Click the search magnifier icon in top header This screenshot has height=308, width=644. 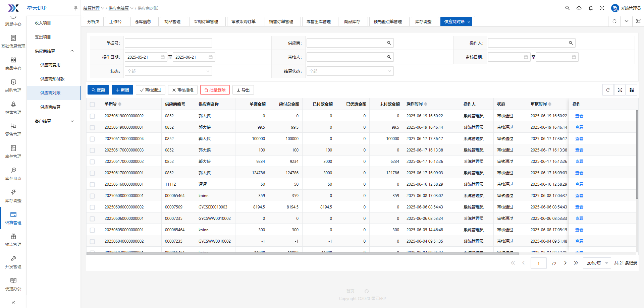click(x=567, y=8)
